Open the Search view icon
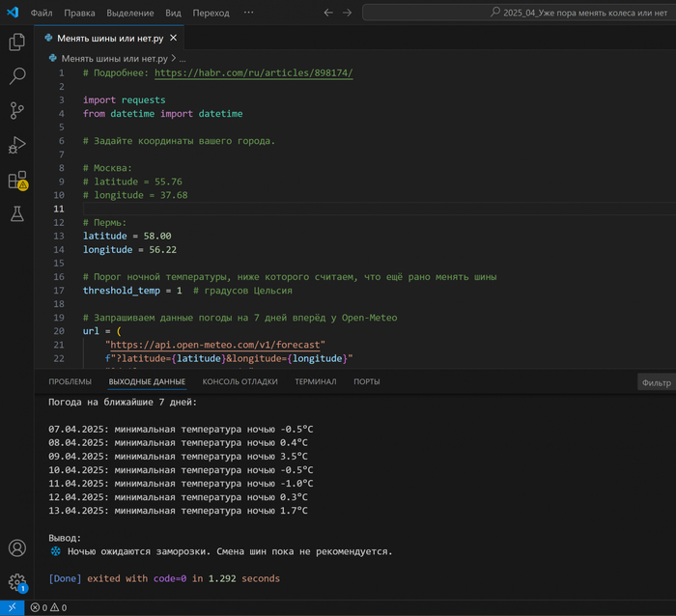Image resolution: width=676 pixels, height=616 pixels. pos(16,76)
